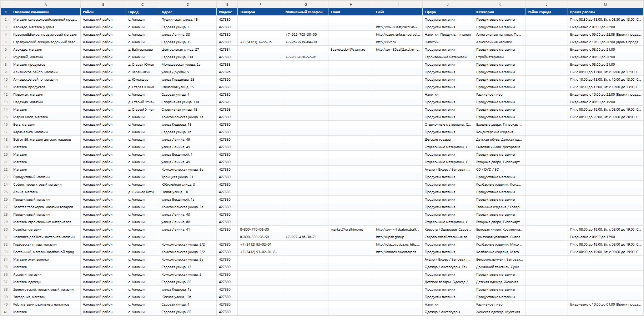Click 'Упаковка для Всех, интернет-магазин' cell

(46, 237)
